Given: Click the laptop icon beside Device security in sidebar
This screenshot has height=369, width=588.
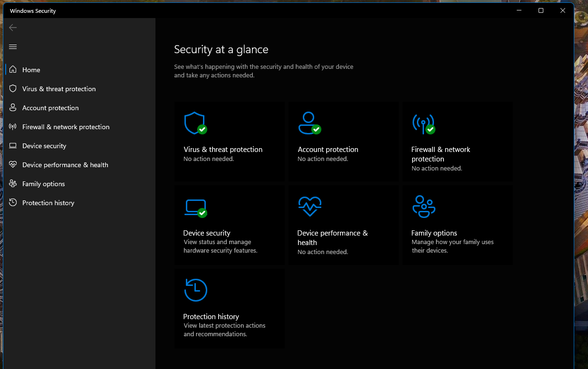Looking at the screenshot, I should (x=13, y=146).
